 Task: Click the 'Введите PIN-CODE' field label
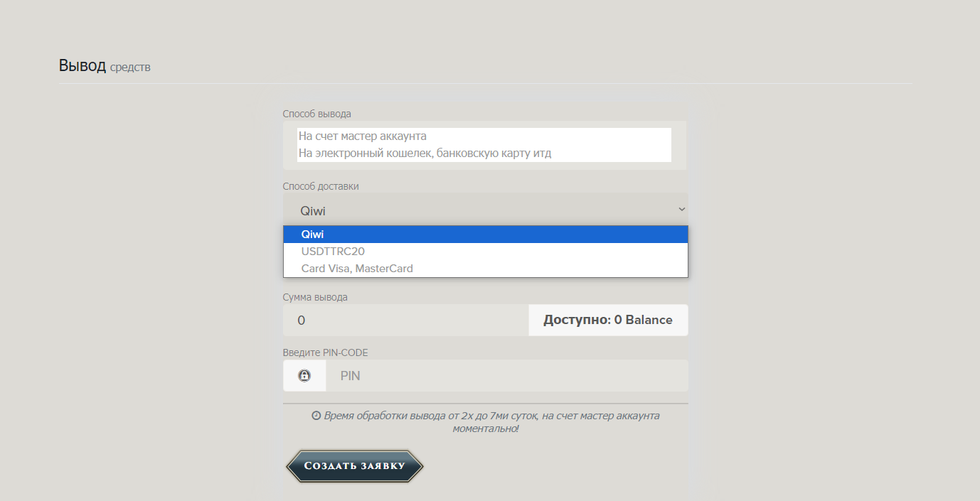325,352
